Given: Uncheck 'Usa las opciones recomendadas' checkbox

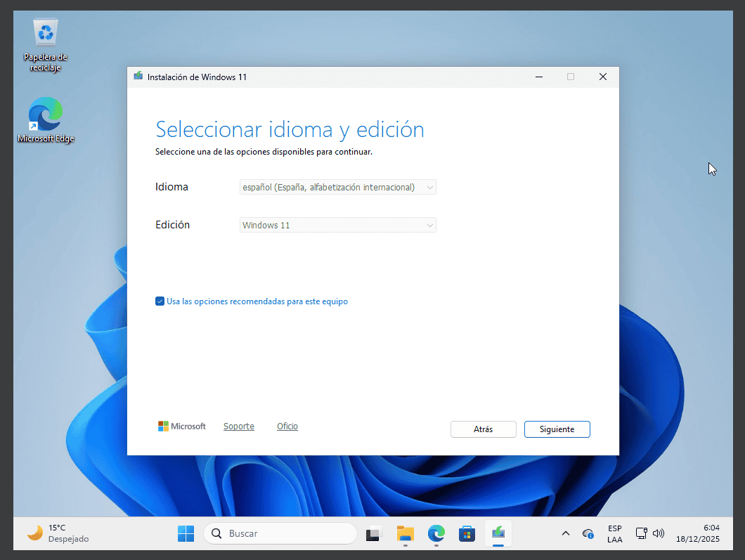Looking at the screenshot, I should pyautogui.click(x=160, y=301).
